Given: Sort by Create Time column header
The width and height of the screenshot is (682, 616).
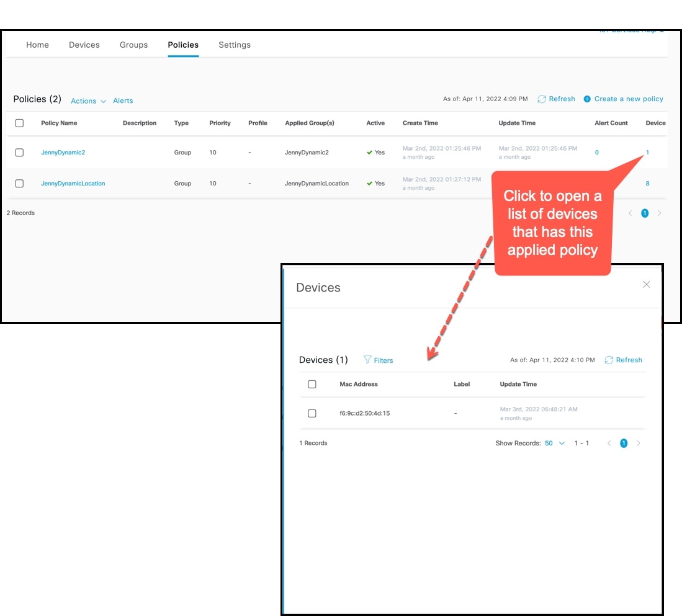Looking at the screenshot, I should tap(420, 123).
